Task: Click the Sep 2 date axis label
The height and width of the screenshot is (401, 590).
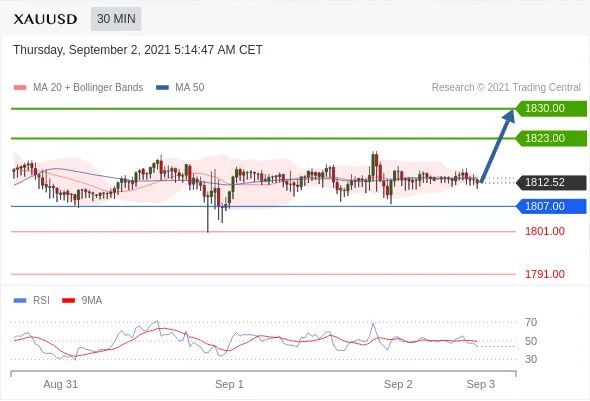Action: (398, 384)
